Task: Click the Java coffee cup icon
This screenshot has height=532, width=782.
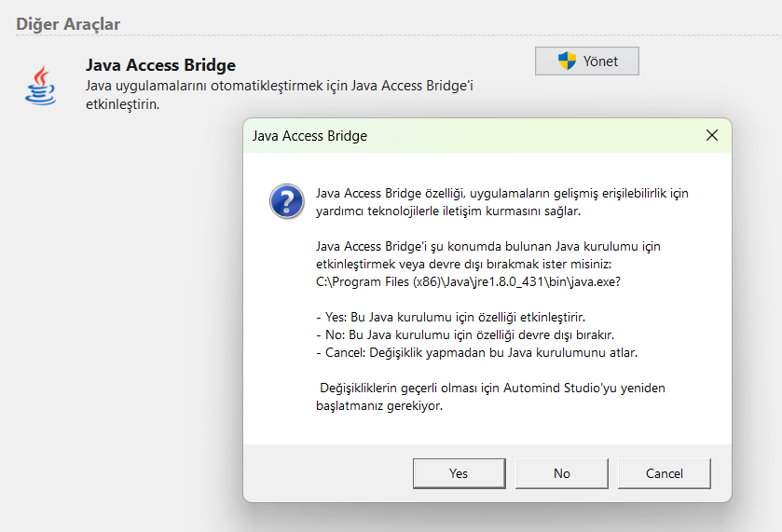Action: [39, 85]
